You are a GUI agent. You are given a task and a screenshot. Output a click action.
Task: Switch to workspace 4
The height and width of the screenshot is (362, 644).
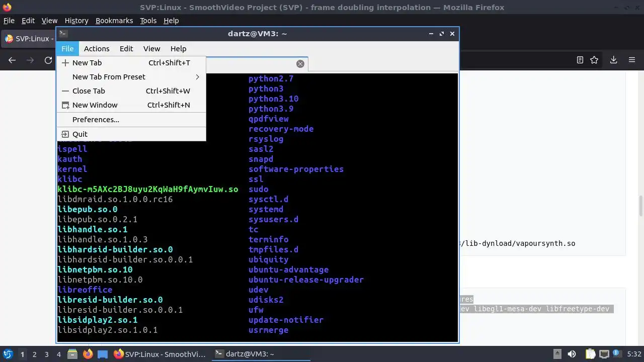(58, 354)
